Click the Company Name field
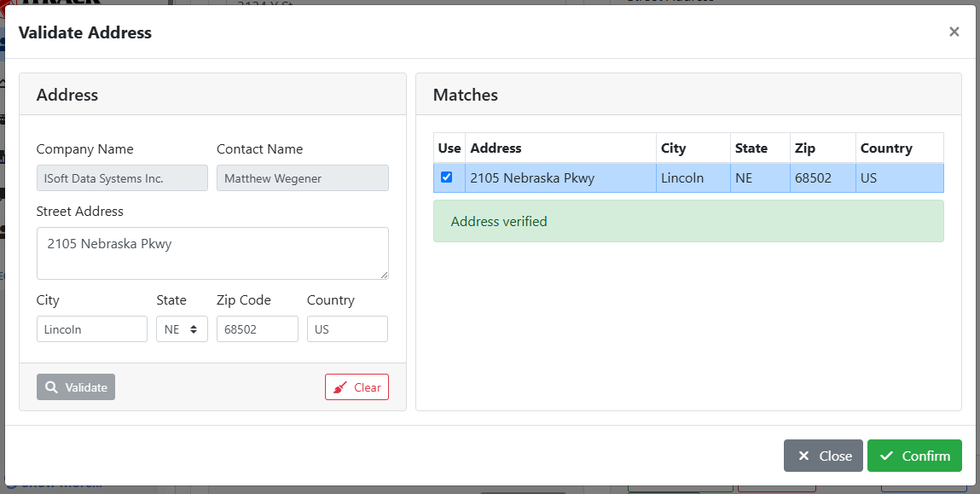This screenshot has width=980, height=494. (x=122, y=178)
